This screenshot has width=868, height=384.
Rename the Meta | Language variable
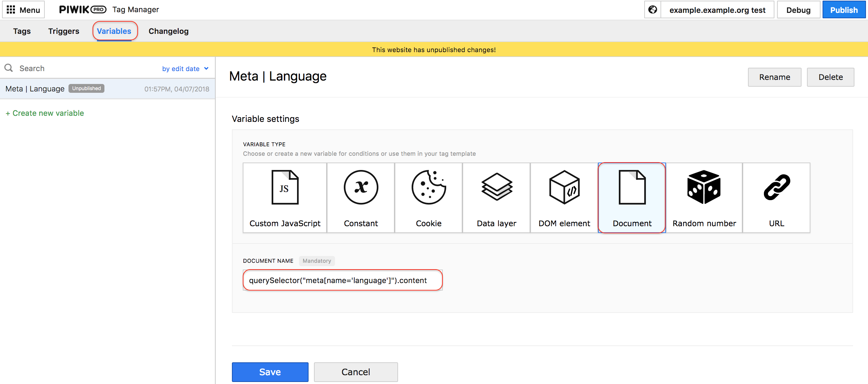point(774,77)
